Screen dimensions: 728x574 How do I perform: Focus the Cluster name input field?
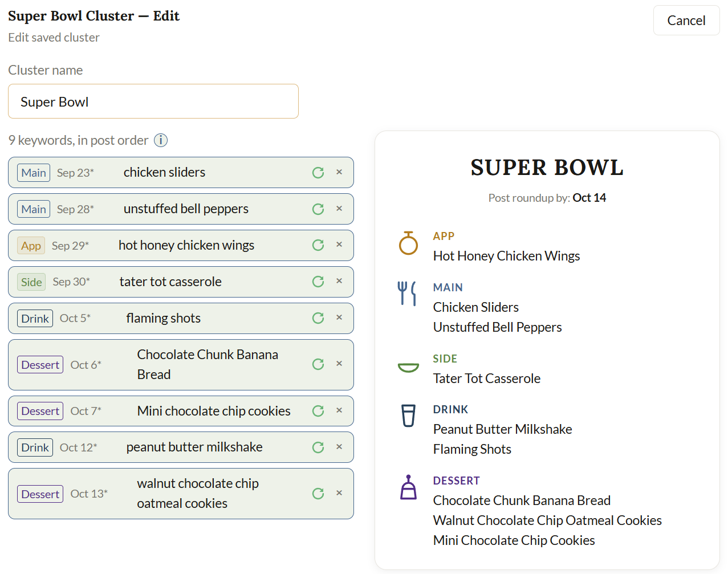click(153, 101)
